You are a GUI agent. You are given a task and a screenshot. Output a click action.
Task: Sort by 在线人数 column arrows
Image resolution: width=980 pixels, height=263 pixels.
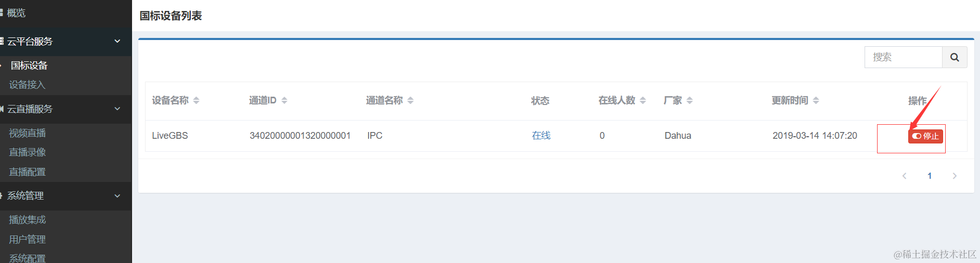tap(643, 100)
